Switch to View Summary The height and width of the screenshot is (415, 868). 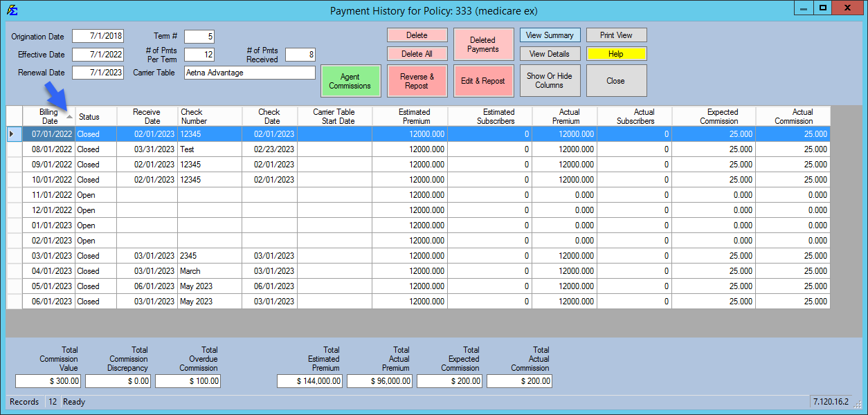pos(550,35)
